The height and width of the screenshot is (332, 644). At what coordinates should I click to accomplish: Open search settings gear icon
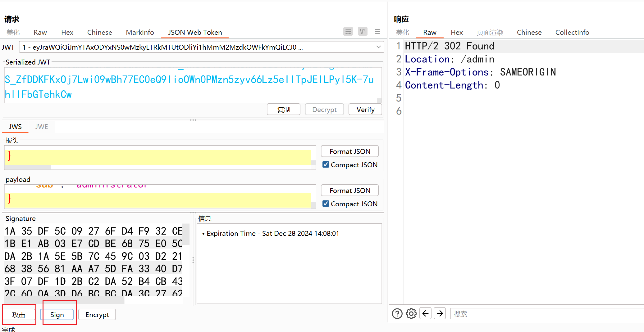[x=411, y=314]
